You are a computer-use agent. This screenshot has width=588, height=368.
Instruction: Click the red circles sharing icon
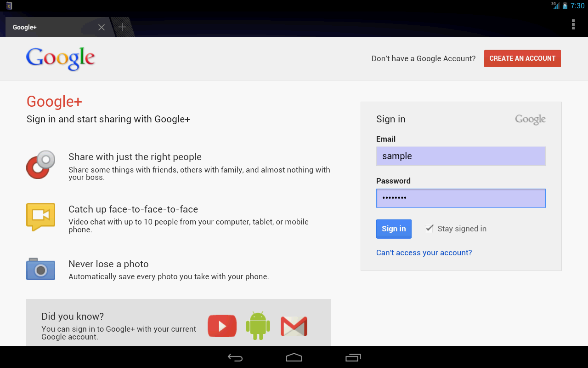[x=40, y=165]
